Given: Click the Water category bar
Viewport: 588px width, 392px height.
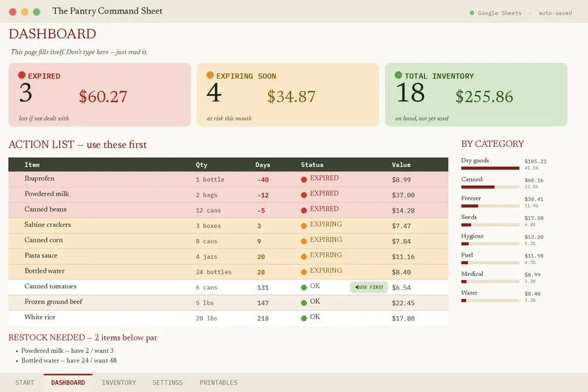Looking at the screenshot, I should tap(490, 301).
